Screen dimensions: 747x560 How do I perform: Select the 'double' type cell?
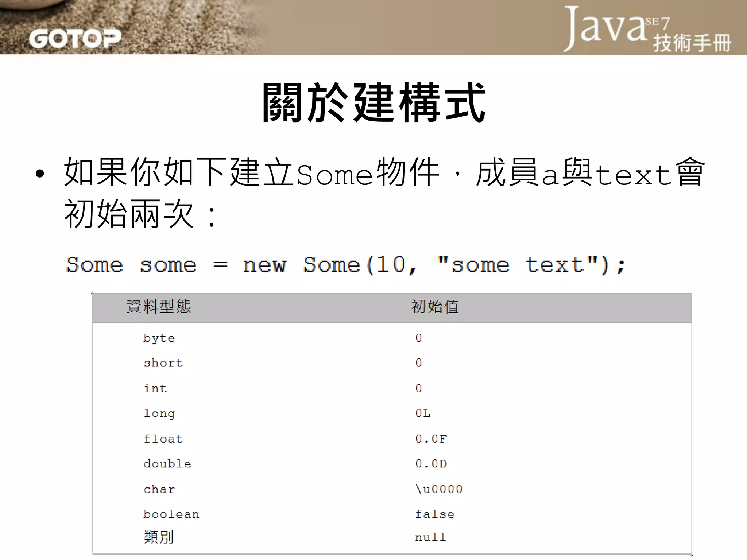(x=167, y=464)
